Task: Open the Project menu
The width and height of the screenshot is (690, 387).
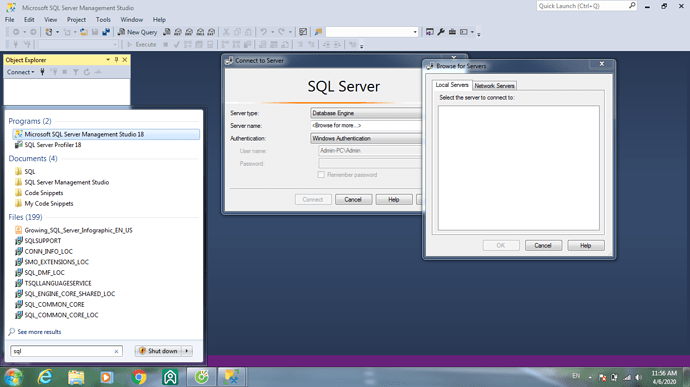Action: (76, 19)
